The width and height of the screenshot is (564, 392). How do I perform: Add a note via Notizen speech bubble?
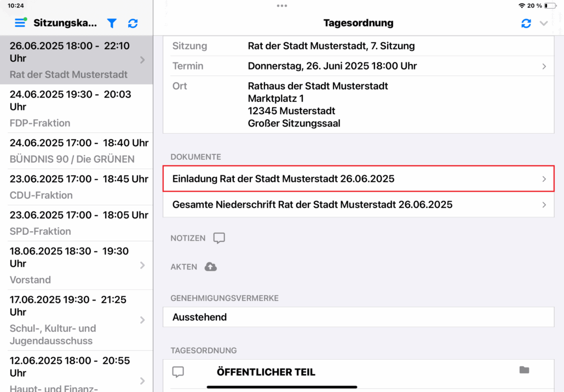coord(219,238)
